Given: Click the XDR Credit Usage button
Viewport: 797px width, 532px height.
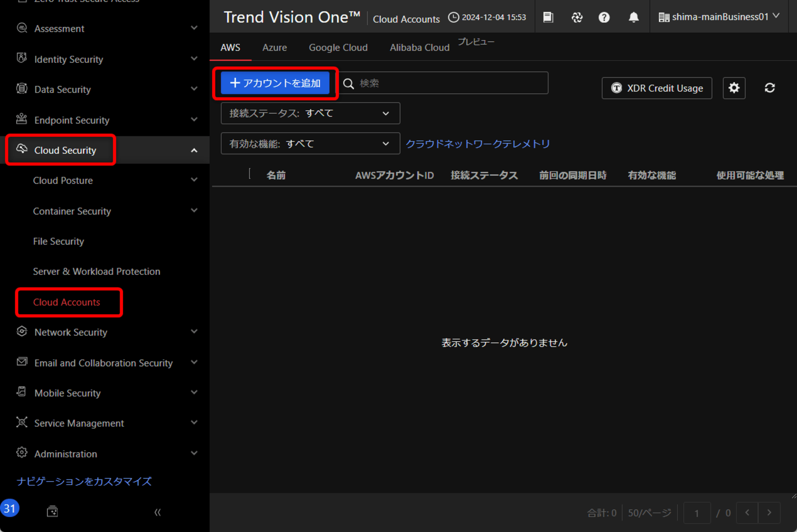Looking at the screenshot, I should click(x=657, y=88).
